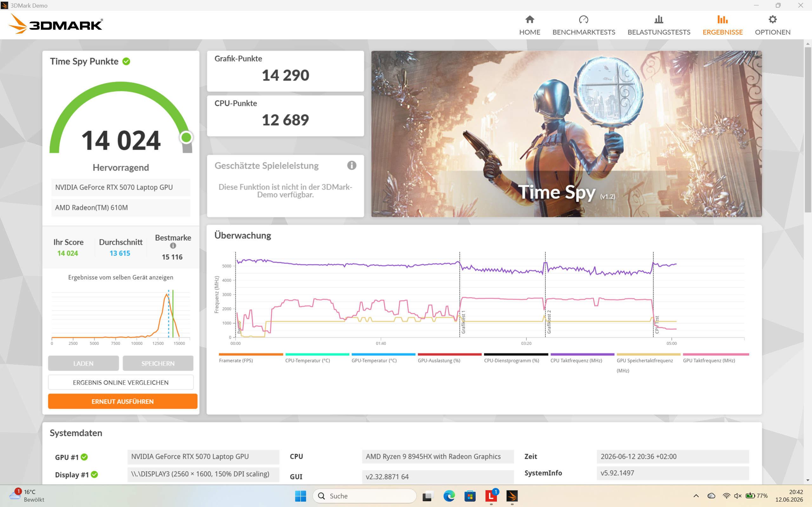This screenshot has height=507, width=812.
Task: Click ERGEBNIS ONLINE VERGLEICHEN button
Action: (121, 382)
